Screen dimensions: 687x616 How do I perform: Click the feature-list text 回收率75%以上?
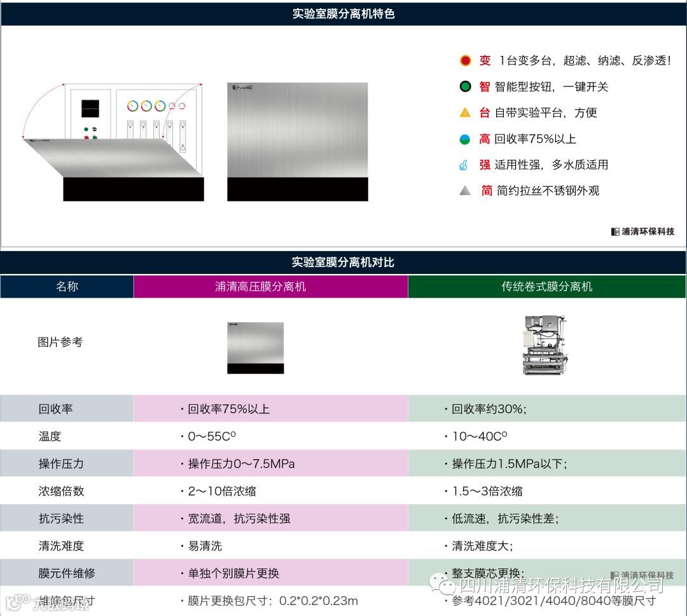536,139
